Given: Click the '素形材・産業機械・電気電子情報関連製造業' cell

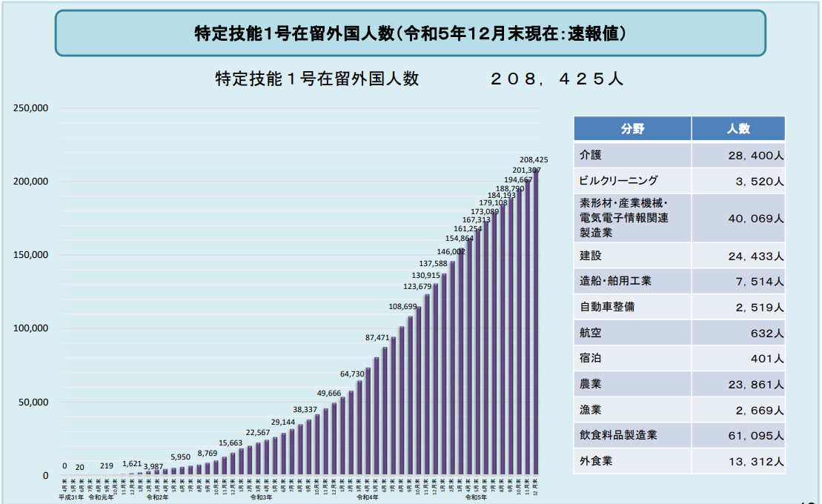Looking at the screenshot, I should coord(632,218).
